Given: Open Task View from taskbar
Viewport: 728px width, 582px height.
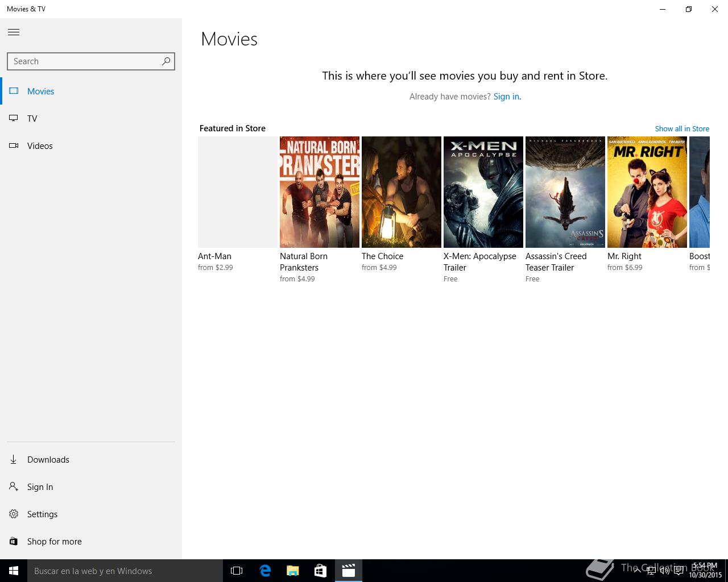Looking at the screenshot, I should [x=237, y=571].
